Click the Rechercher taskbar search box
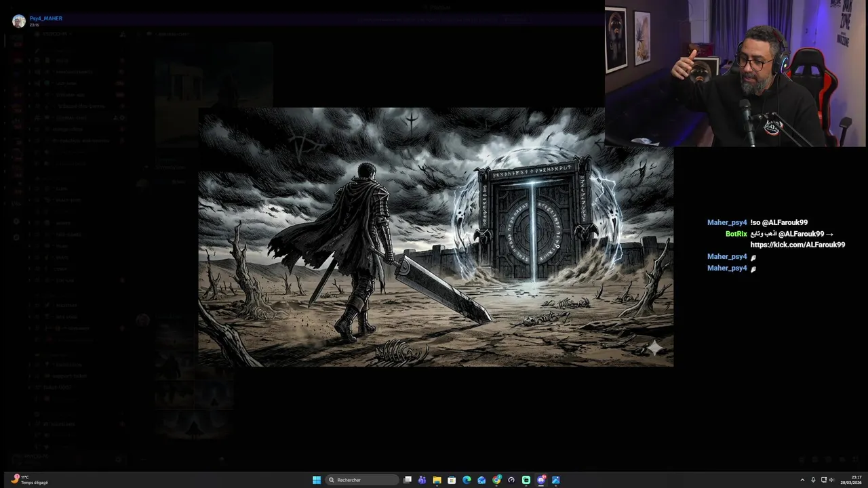Image resolution: width=868 pixels, height=488 pixels. pyautogui.click(x=361, y=480)
